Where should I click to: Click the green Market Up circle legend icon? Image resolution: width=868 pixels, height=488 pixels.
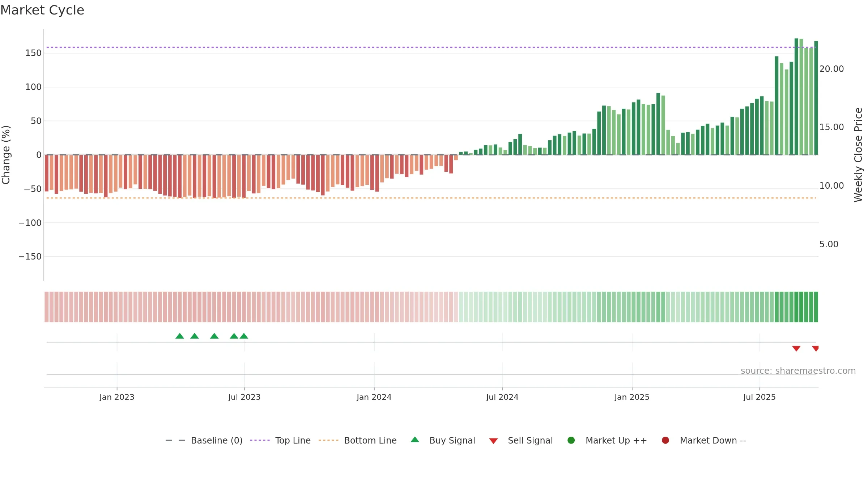pos(571,440)
